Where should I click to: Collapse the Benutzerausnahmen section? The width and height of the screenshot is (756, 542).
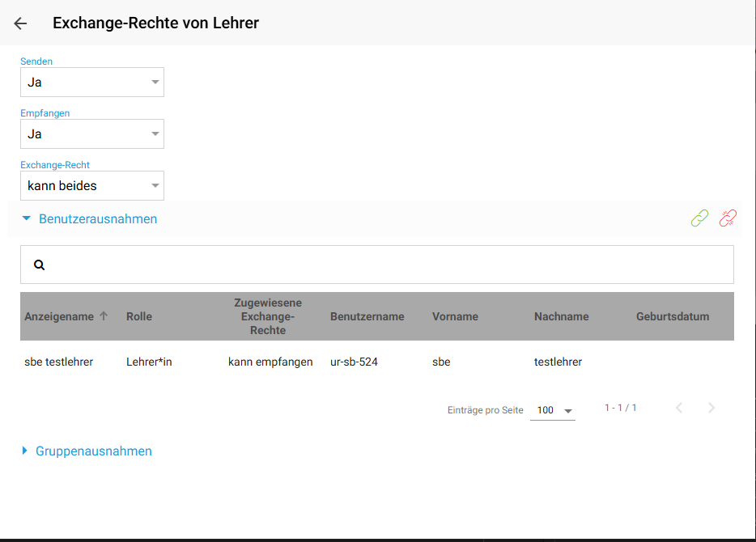[x=90, y=218]
